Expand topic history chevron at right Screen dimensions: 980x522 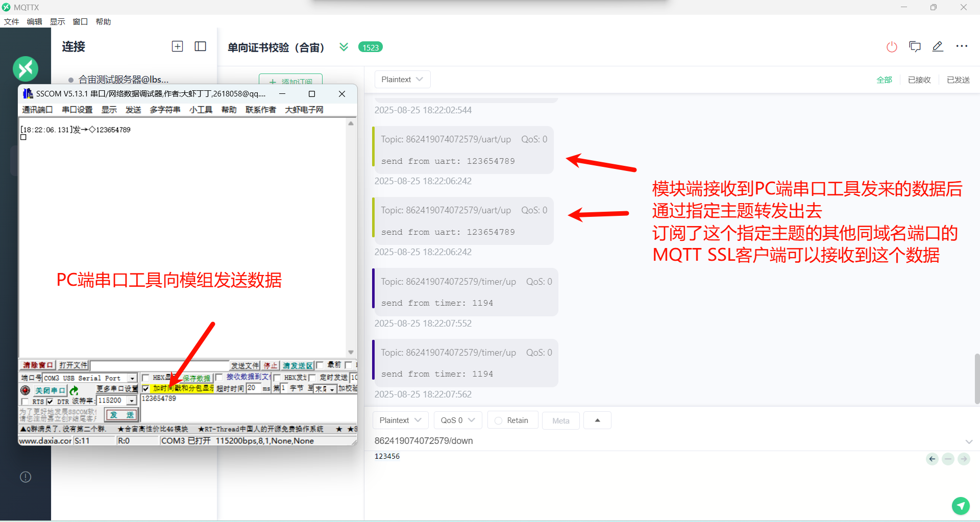[969, 441]
